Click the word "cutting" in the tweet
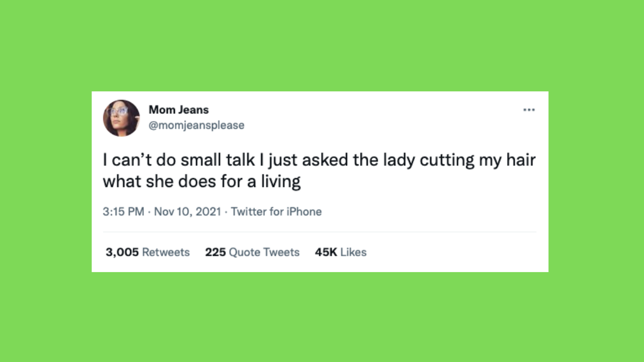This screenshot has height=362, width=644. click(447, 160)
